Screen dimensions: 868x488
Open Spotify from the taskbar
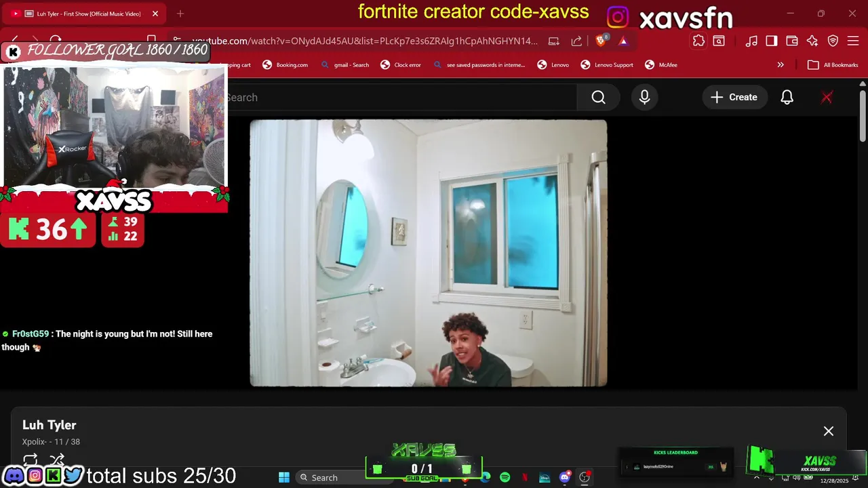(505, 477)
